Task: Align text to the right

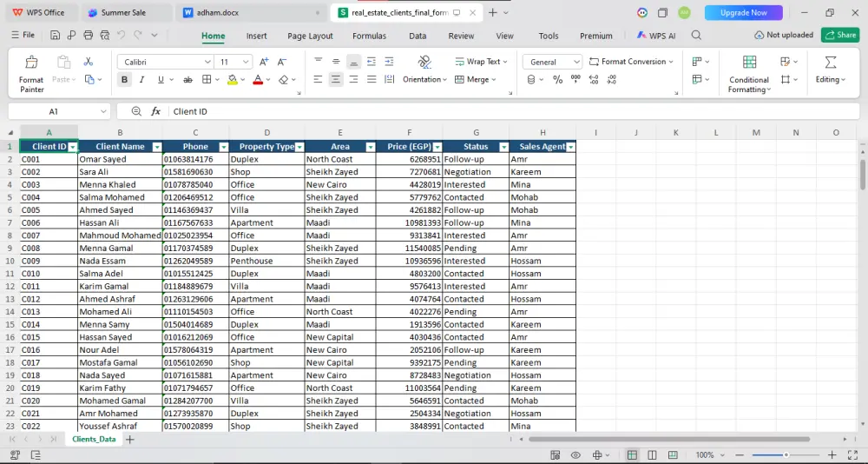Action: click(x=354, y=80)
